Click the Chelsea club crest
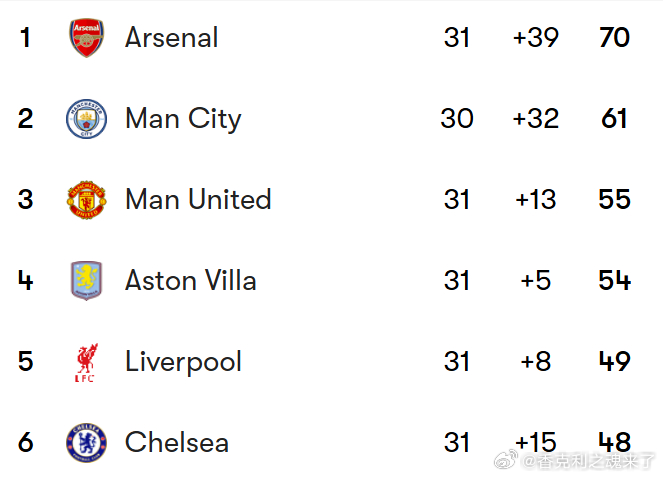Image resolution: width=663 pixels, height=477 pixels. click(x=86, y=443)
